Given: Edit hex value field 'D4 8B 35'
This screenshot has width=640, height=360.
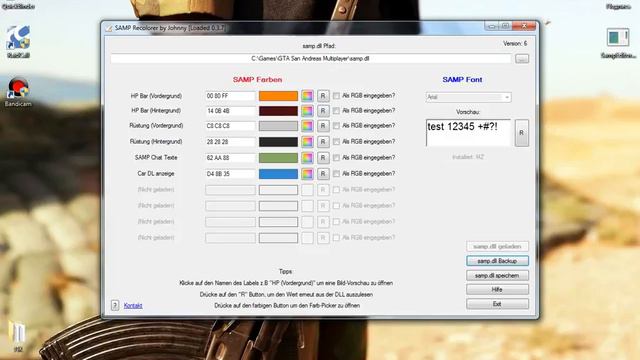Looking at the screenshot, I should 230,174.
